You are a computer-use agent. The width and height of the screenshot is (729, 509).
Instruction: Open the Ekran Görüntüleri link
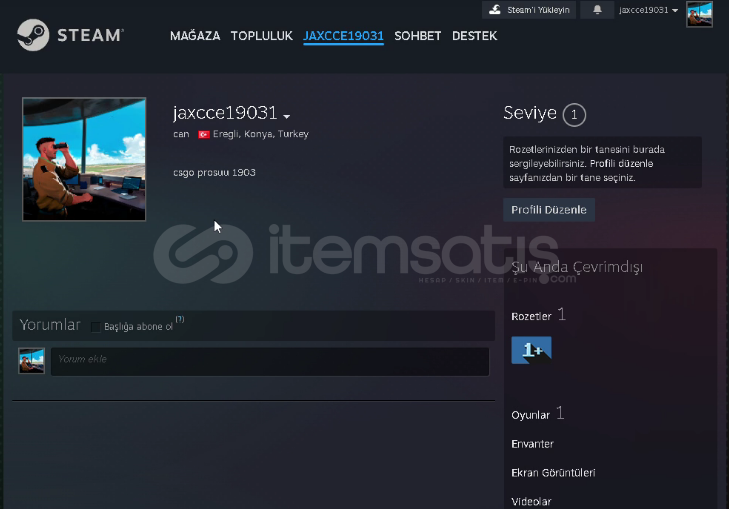tap(553, 473)
